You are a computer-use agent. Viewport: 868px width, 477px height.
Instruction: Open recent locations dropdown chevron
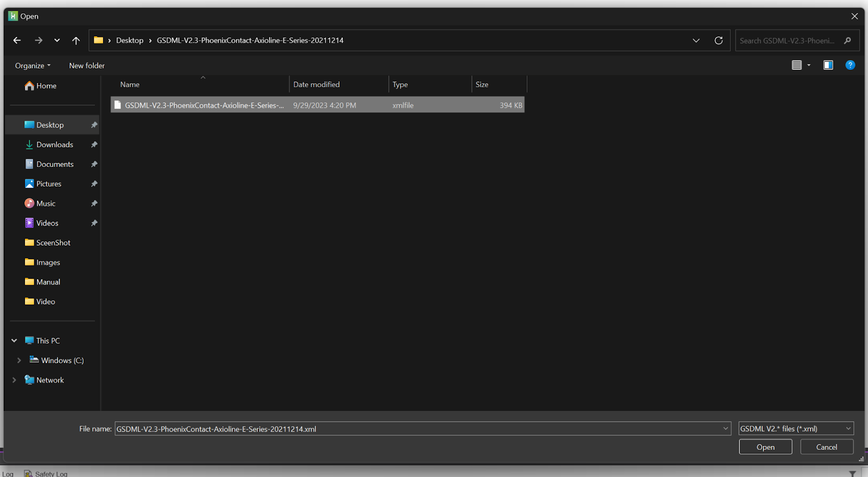[x=57, y=40]
